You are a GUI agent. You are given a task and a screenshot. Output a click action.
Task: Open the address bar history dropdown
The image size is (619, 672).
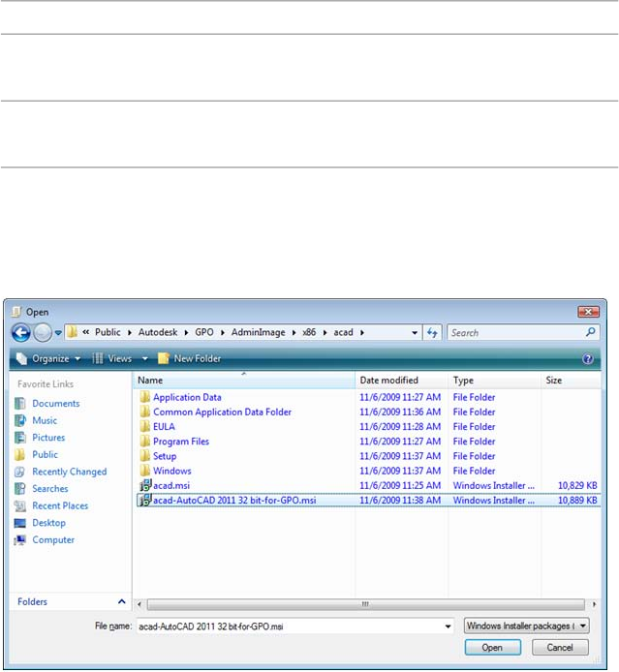click(x=415, y=332)
